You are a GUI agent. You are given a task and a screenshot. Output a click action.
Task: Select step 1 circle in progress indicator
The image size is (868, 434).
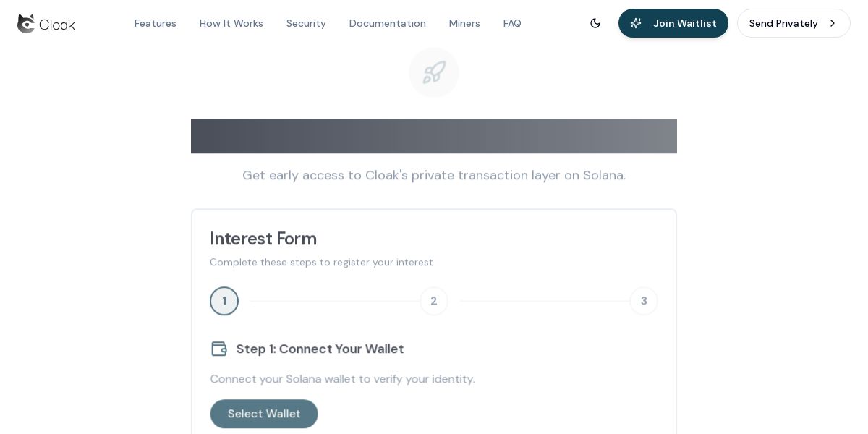(x=224, y=301)
